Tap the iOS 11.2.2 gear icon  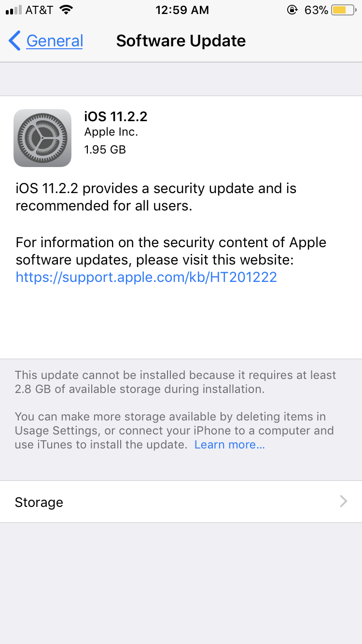tap(42, 138)
